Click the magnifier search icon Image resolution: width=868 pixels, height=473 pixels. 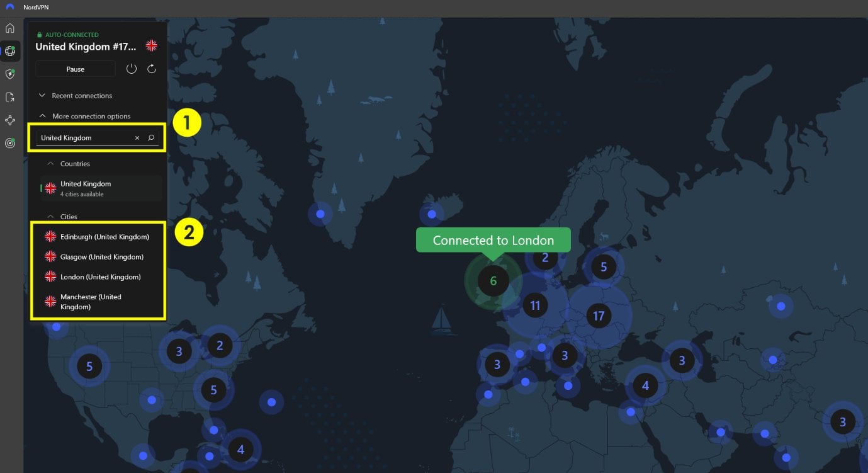point(151,138)
